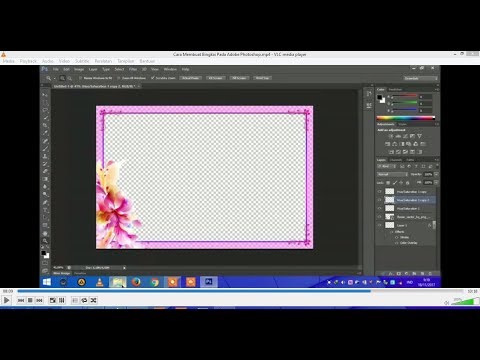Open the Normal blend mode dropdown
Viewport: 480px width, 360px height.
coord(393,174)
